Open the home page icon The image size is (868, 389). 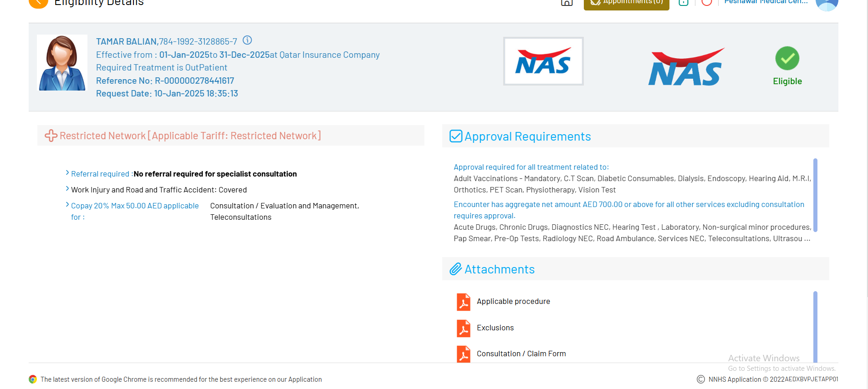pos(567,3)
